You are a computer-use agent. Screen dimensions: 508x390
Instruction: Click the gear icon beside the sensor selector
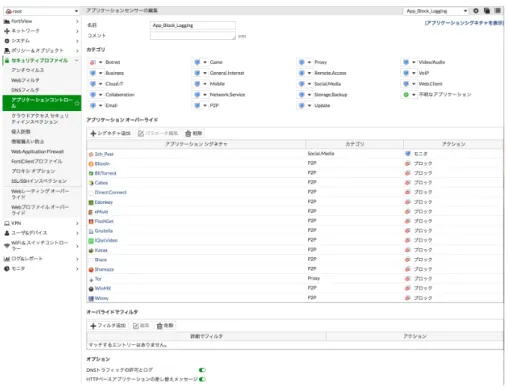click(x=476, y=11)
